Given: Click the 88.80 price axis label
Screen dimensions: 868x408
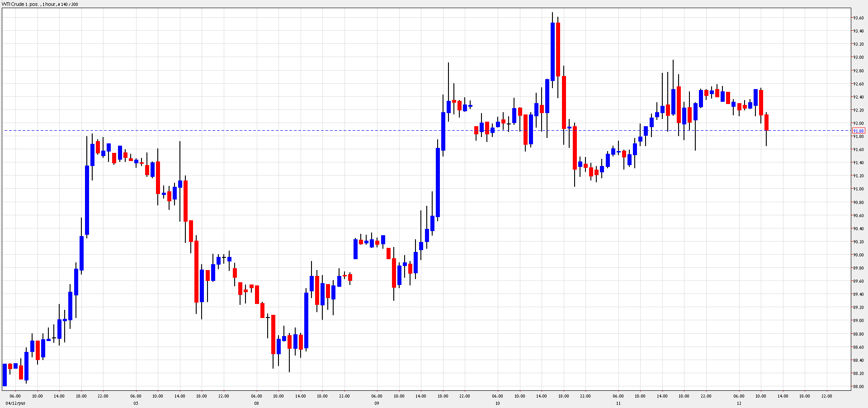Looking at the screenshot, I should pos(858,334).
